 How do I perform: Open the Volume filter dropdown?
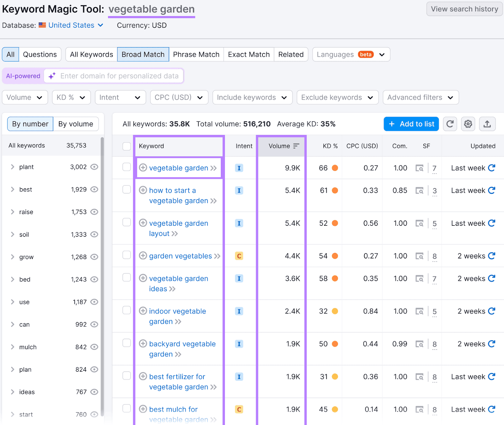tap(25, 97)
